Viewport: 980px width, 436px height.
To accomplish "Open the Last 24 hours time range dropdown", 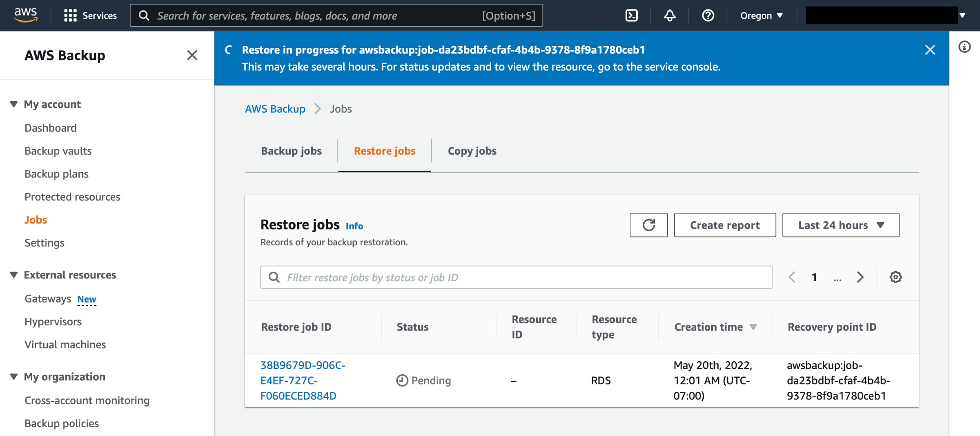I will pos(840,225).
